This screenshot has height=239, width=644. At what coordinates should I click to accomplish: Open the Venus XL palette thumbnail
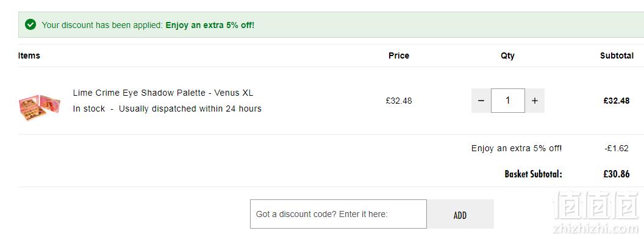[40, 107]
